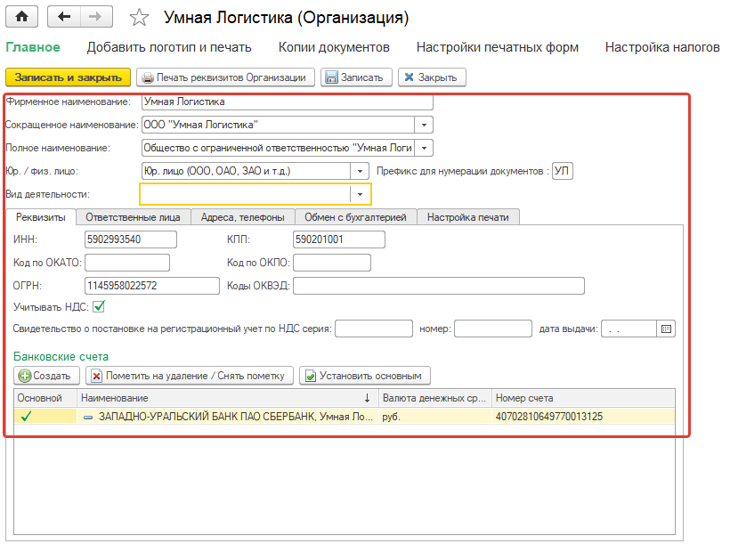Click the Префикс для нумерации field
The width and height of the screenshot is (730, 560).
[563, 171]
